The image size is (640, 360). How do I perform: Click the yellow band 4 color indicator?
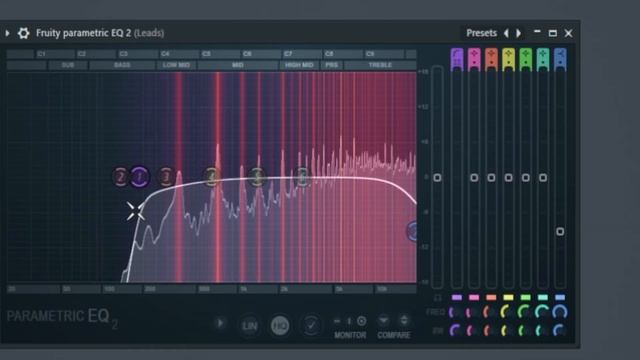(508, 298)
